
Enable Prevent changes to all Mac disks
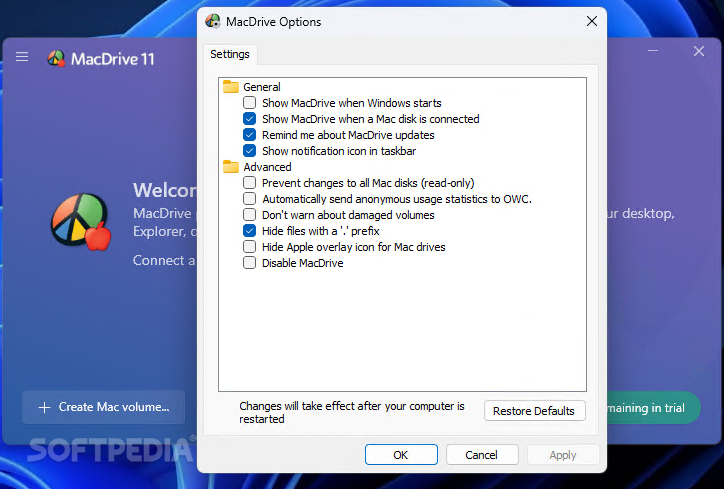click(249, 183)
